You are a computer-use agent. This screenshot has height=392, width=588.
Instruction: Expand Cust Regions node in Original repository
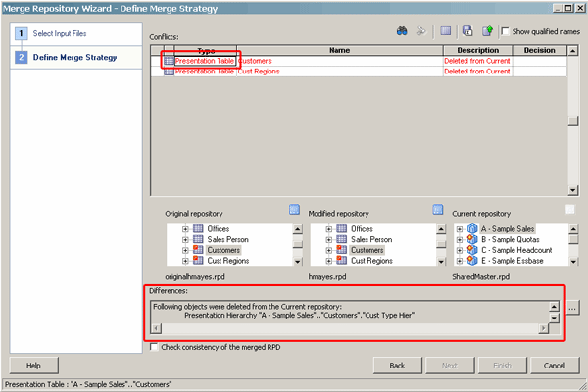[185, 261]
